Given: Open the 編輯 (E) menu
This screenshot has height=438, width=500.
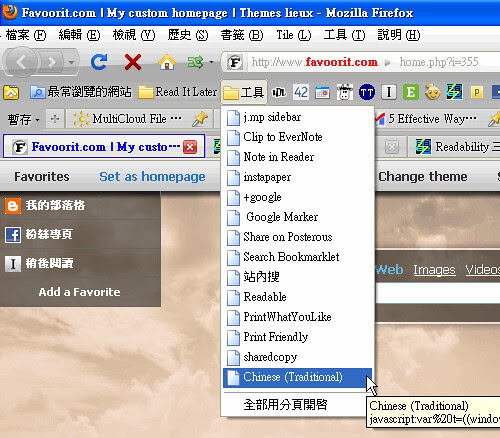Looking at the screenshot, I should click(79, 35).
